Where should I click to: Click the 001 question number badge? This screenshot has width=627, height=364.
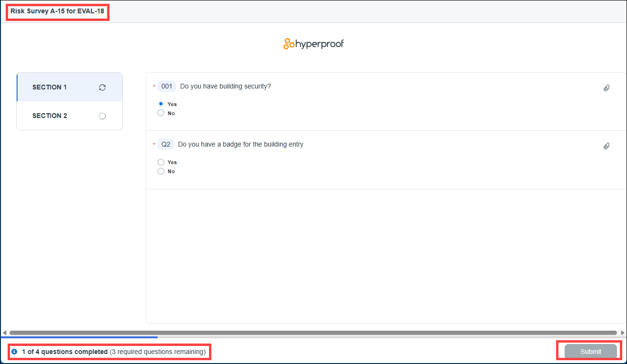167,86
